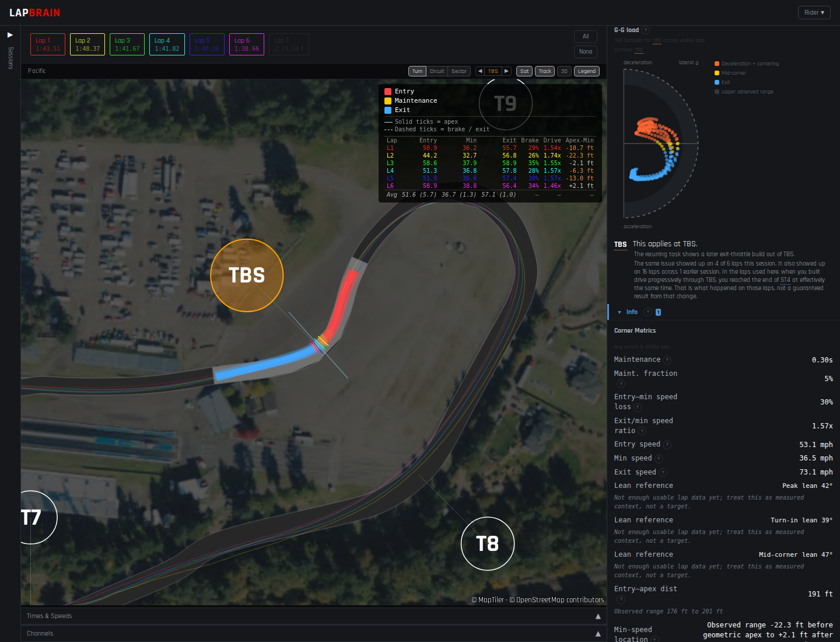The image size is (840, 642).
Task: Click the G-G load scatter plot
Action: click(661, 143)
